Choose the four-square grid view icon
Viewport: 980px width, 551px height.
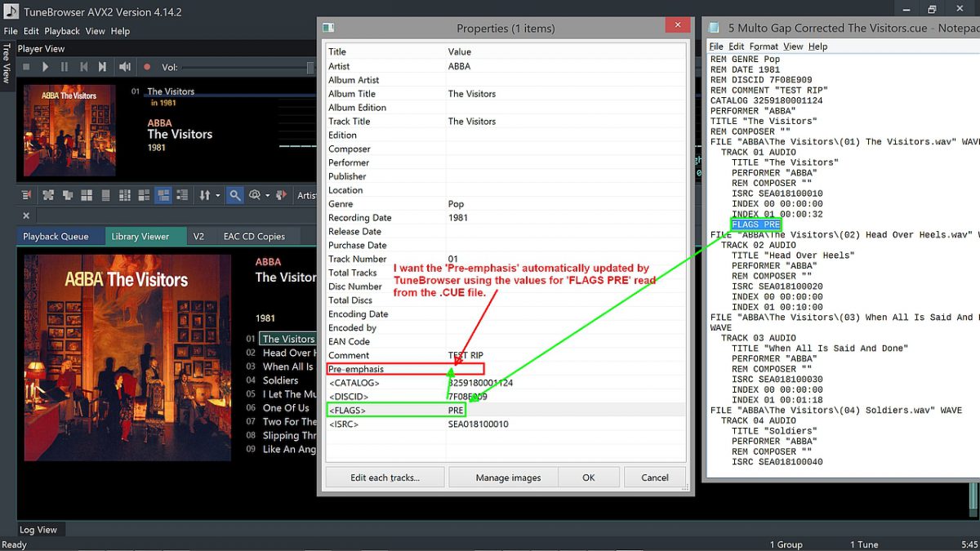coord(87,195)
